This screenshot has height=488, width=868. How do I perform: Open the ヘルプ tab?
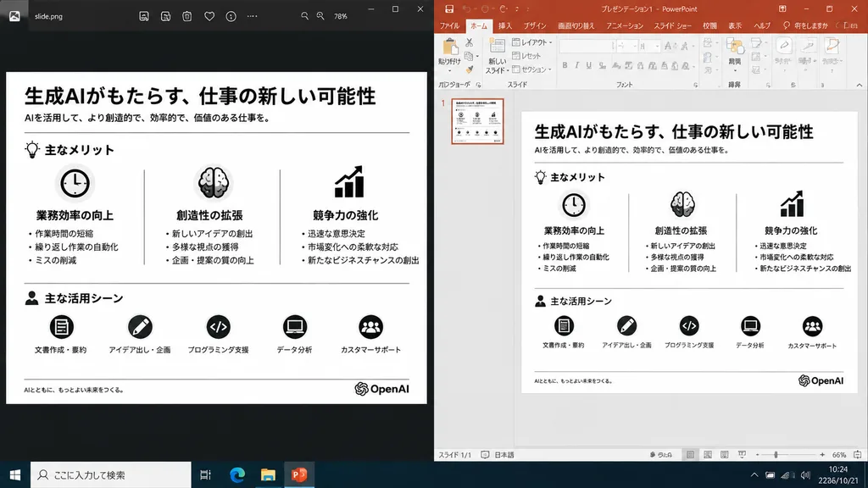coord(762,26)
